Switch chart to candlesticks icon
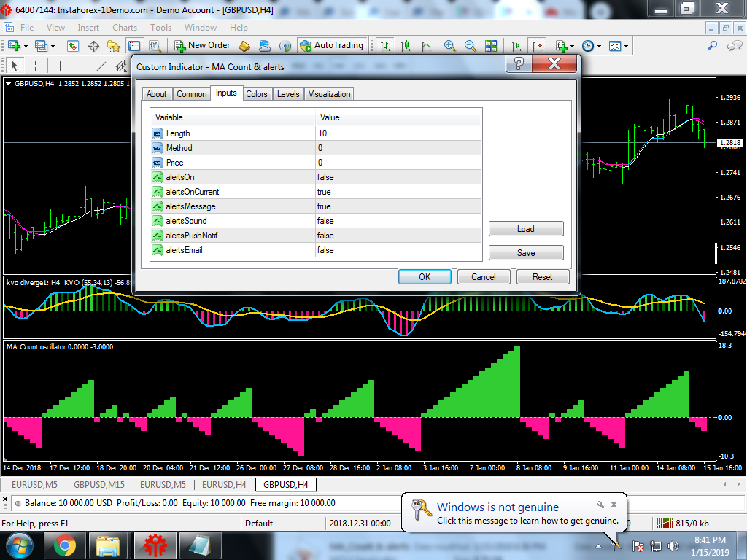This screenshot has height=560, width=747. (406, 46)
